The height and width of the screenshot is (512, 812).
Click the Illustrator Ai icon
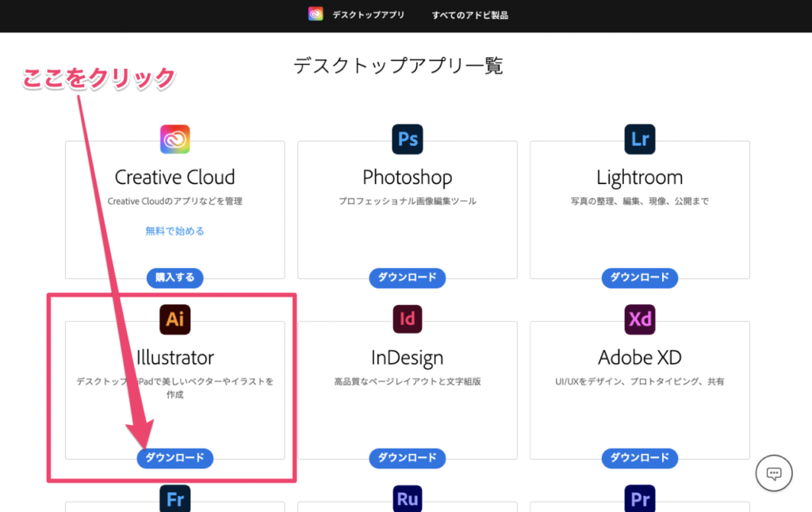click(x=174, y=319)
